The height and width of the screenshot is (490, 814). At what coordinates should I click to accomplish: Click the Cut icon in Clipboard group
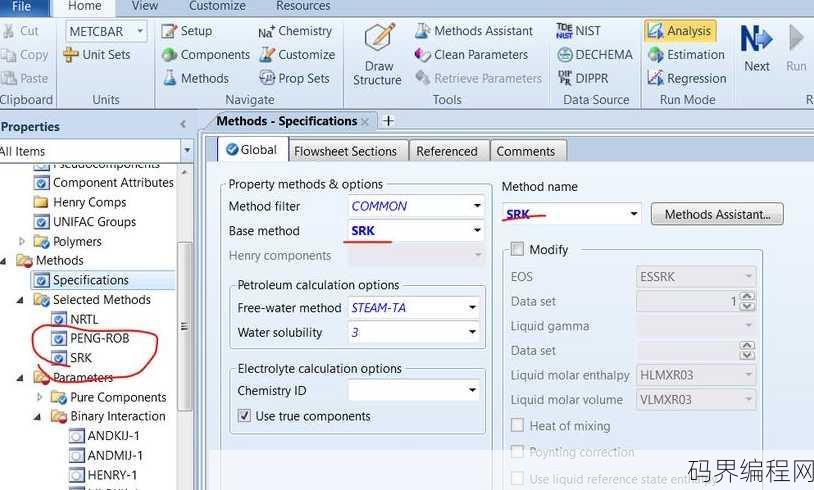coord(9,31)
